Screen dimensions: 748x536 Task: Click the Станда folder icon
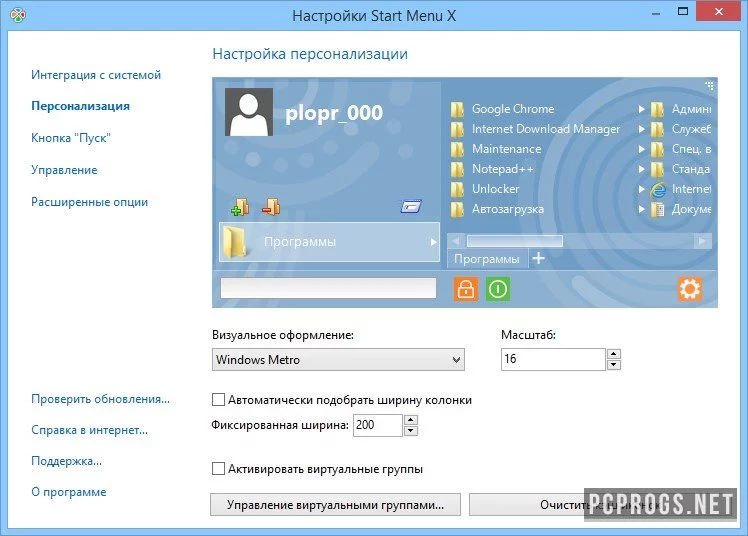click(657, 169)
